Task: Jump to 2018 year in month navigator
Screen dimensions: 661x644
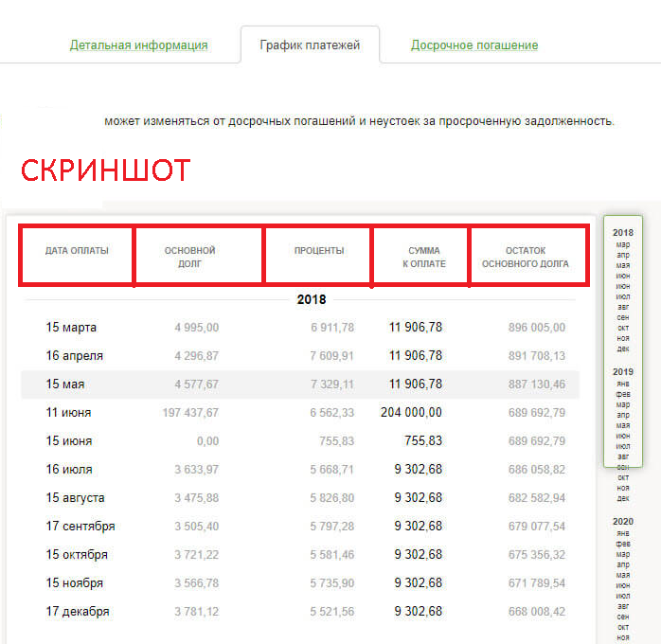Action: coord(622,233)
